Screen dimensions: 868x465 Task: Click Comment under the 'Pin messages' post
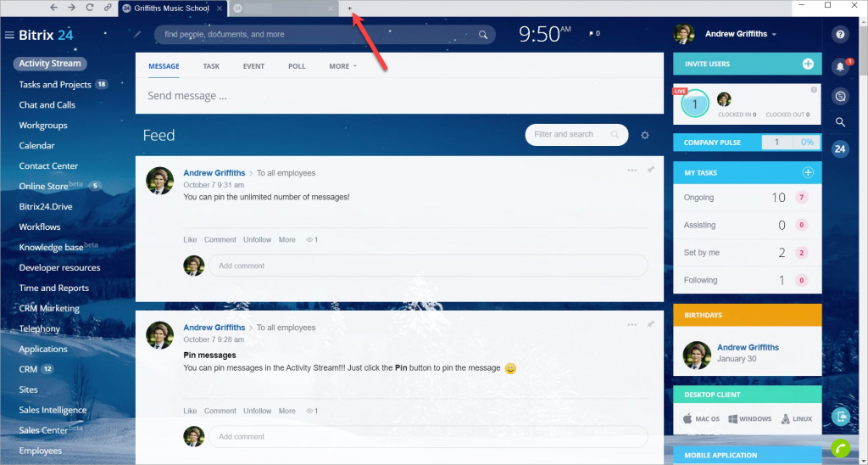(220, 411)
